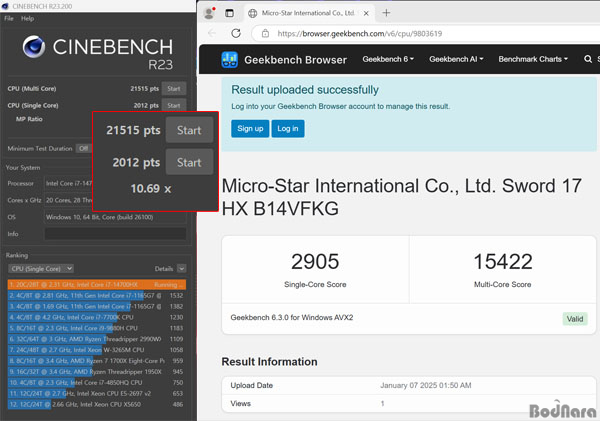Click the Processor field in Your System

tap(69, 183)
